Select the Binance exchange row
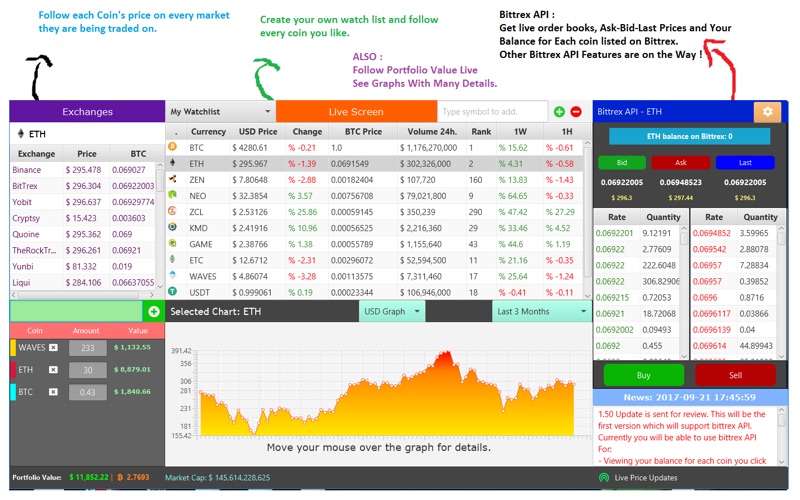Image resolution: width=800 pixels, height=500 pixels. click(83, 170)
